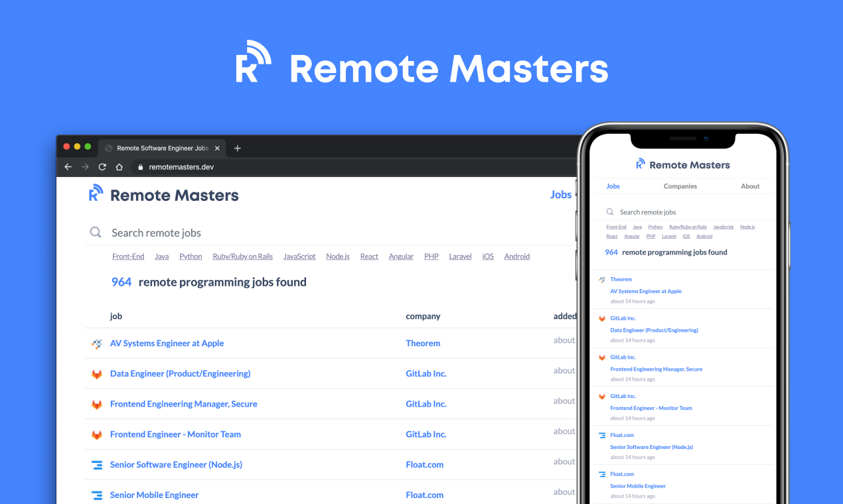Click GitLab icon beside Frontend Engineering Manager row
This screenshot has height=504, width=843.
tap(97, 405)
